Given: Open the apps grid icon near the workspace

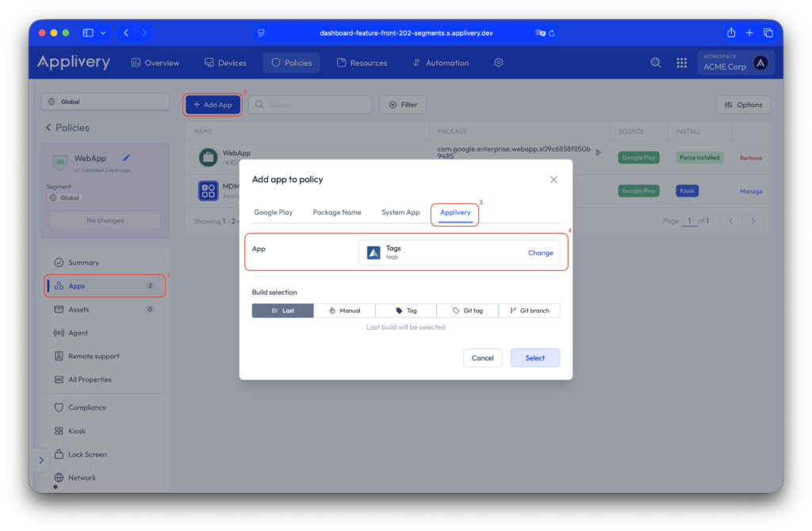Looking at the screenshot, I should [681, 62].
